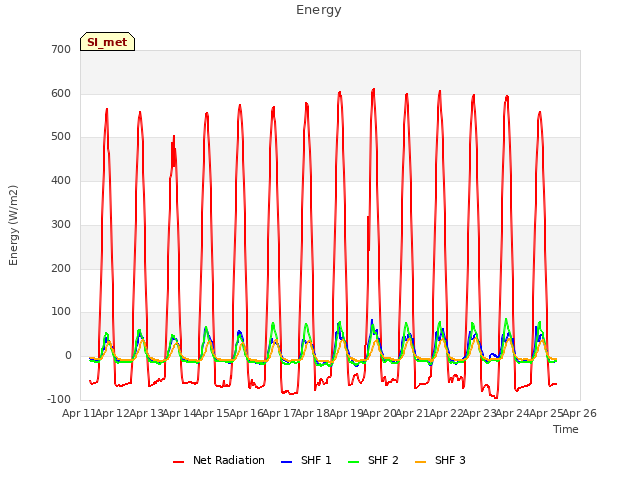Viewport: 640px width, 480px height.
Task: Click the Apr 15 x-axis tick label
Action: [212, 413]
